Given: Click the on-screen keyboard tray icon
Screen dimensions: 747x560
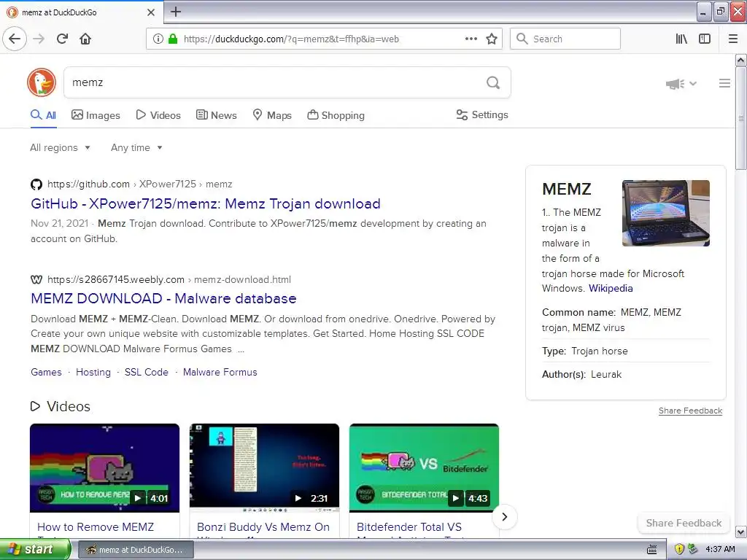Looking at the screenshot, I should point(652,550).
